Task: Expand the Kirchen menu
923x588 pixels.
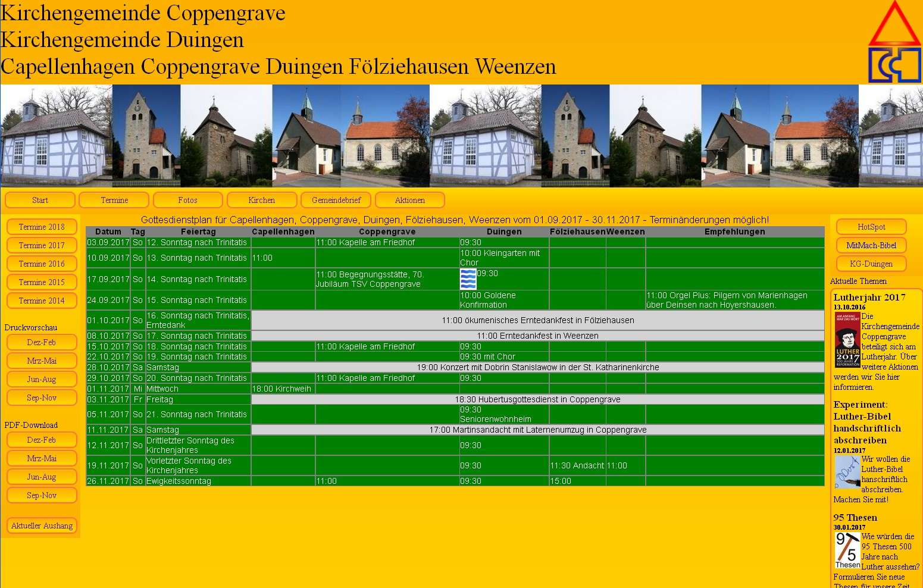Action: 261,200
